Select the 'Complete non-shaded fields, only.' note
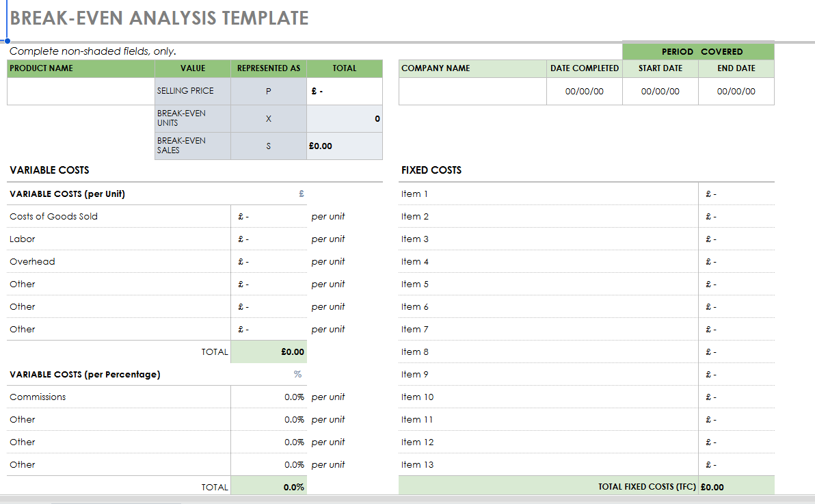 [92, 51]
